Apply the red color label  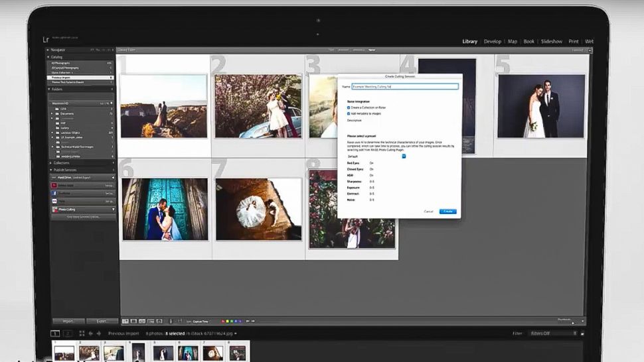click(x=223, y=321)
